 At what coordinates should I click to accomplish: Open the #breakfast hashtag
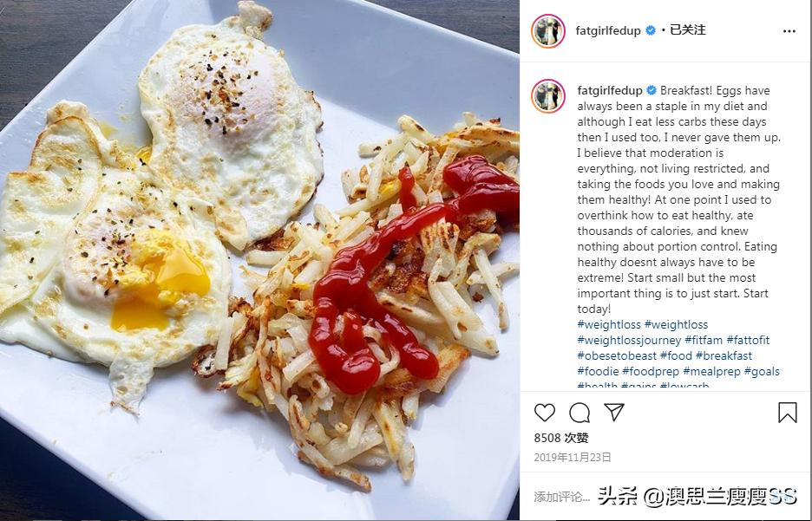click(724, 355)
